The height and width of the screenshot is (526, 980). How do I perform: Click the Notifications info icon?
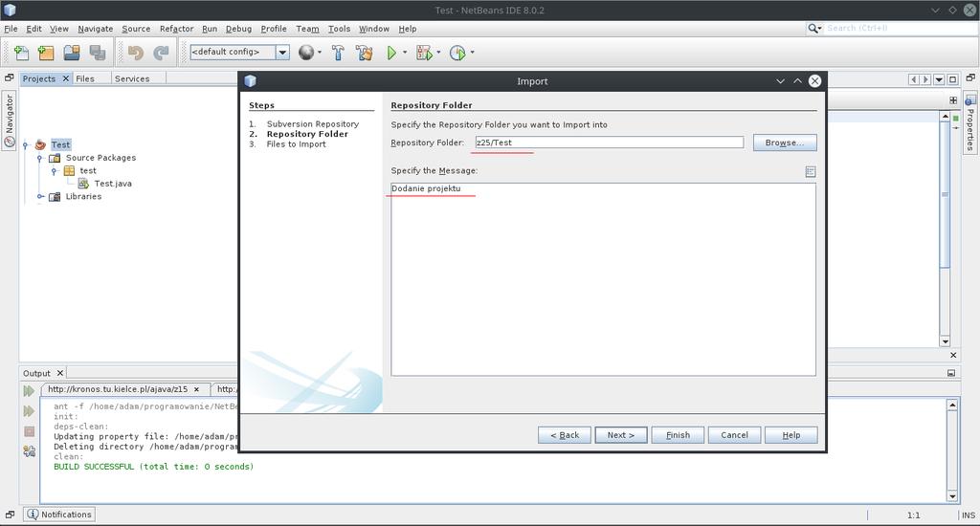pyautogui.click(x=33, y=515)
